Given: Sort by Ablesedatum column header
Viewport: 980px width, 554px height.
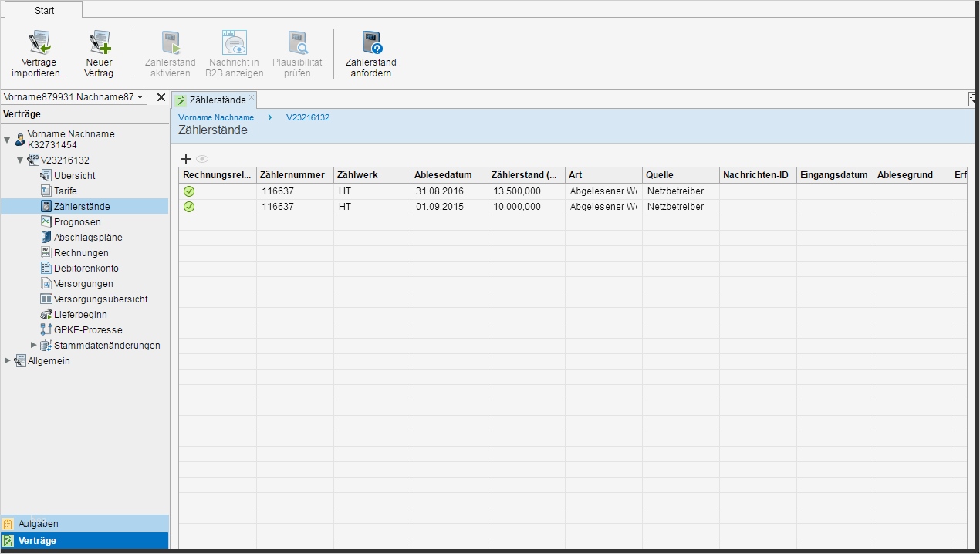Looking at the screenshot, I should click(x=449, y=175).
